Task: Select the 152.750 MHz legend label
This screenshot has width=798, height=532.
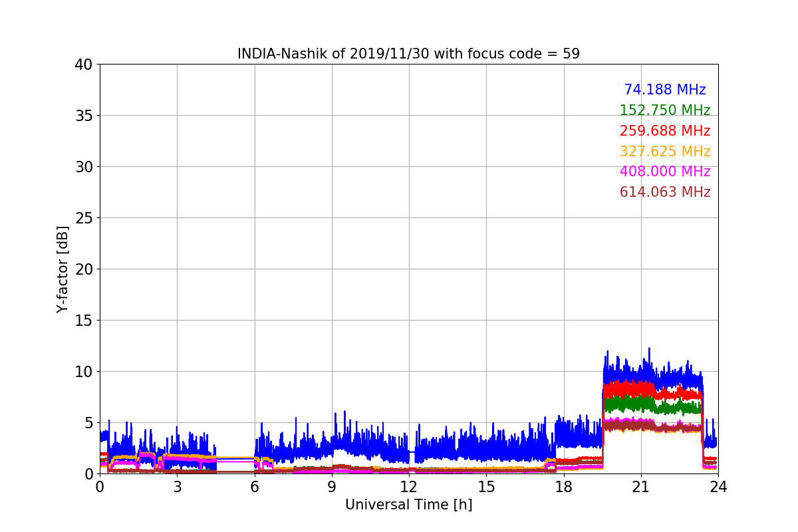Action: [x=665, y=110]
